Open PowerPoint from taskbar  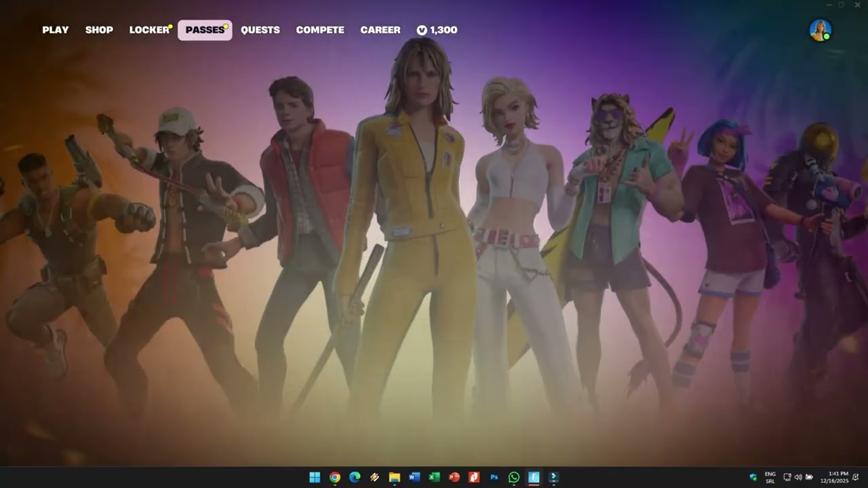click(454, 477)
